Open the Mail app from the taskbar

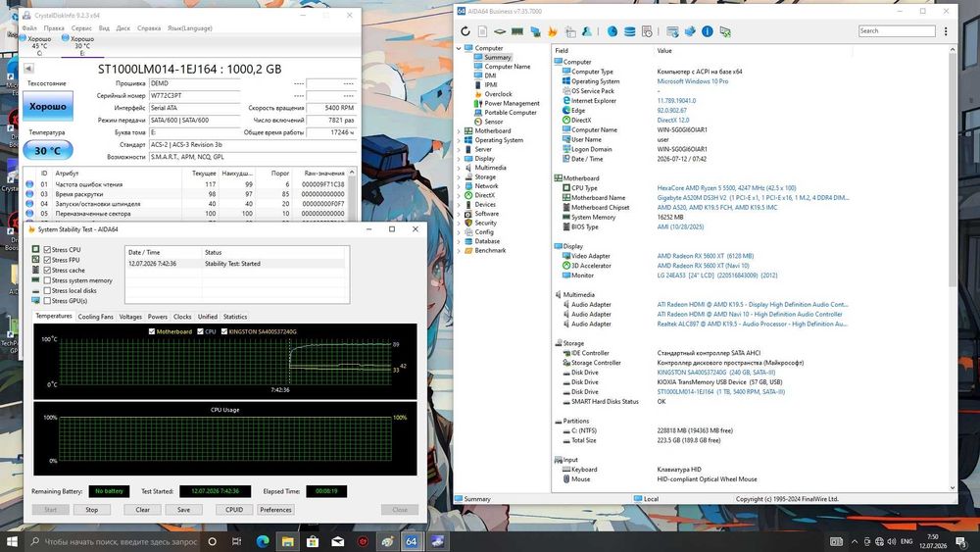click(x=337, y=541)
